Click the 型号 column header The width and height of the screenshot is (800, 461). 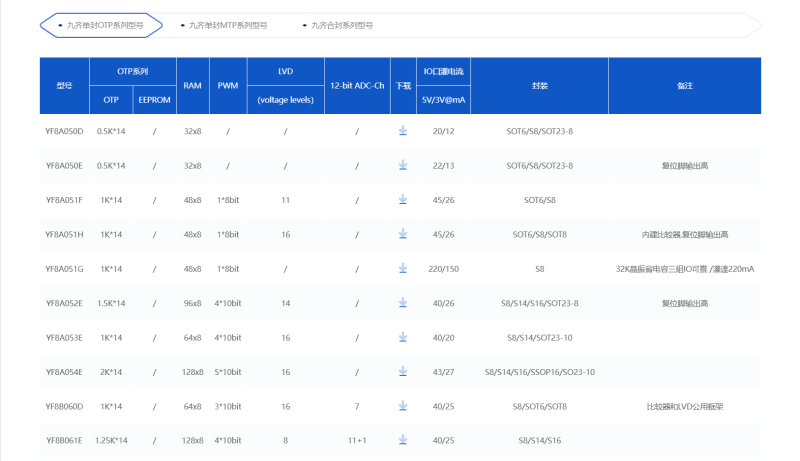(64, 86)
